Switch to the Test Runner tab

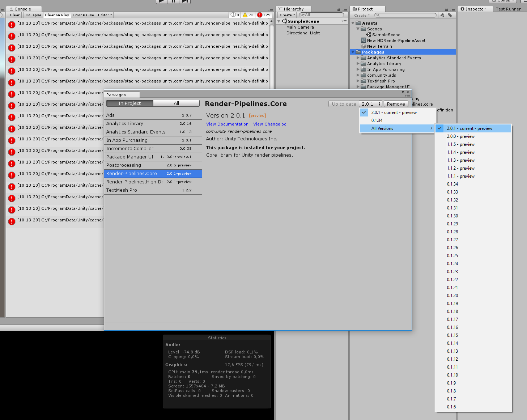click(x=508, y=9)
